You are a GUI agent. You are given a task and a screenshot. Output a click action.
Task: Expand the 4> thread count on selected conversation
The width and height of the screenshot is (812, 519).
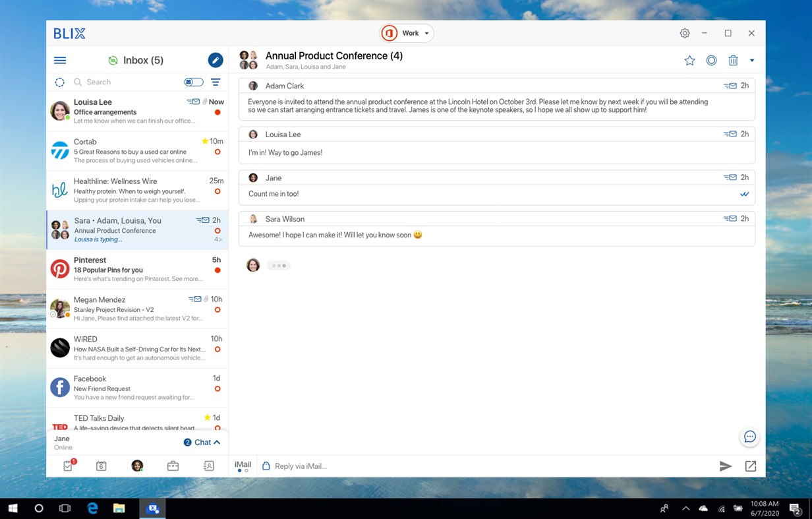point(218,239)
